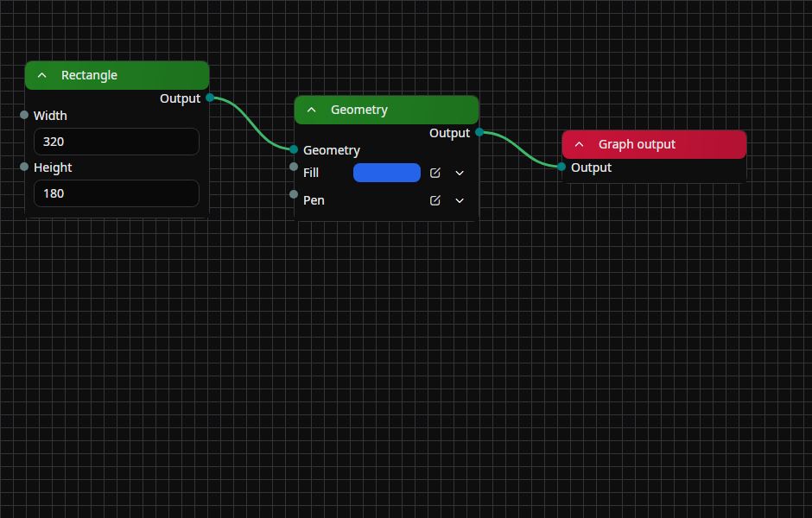Click the Geometry input port
Screen dimensions: 812x518
(294, 149)
